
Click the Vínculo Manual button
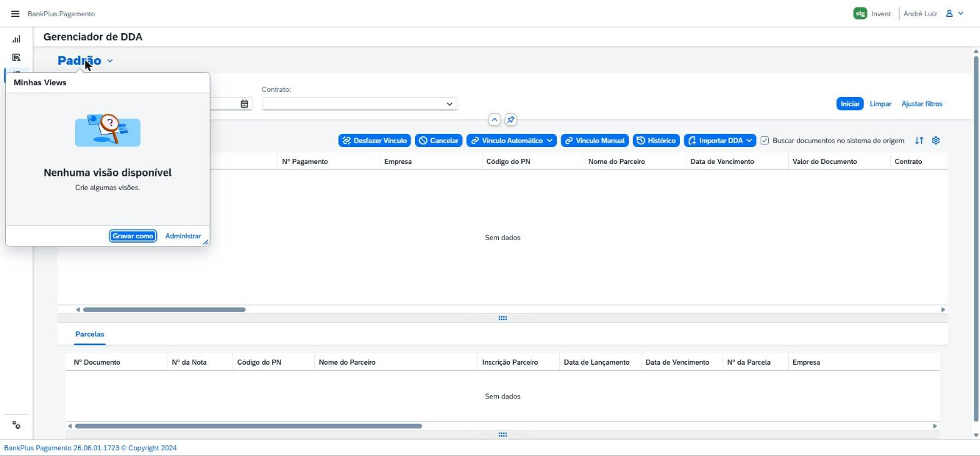coord(594,141)
